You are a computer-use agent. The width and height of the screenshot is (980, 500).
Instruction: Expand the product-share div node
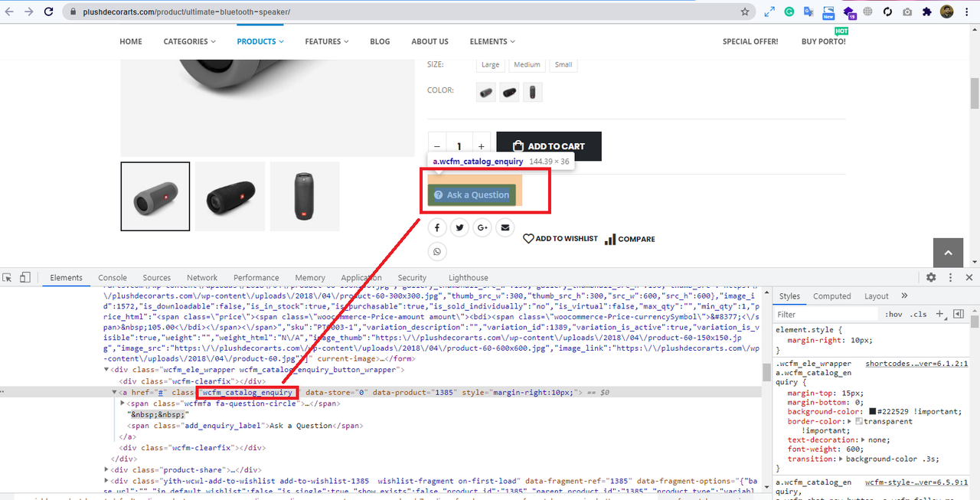tap(107, 469)
